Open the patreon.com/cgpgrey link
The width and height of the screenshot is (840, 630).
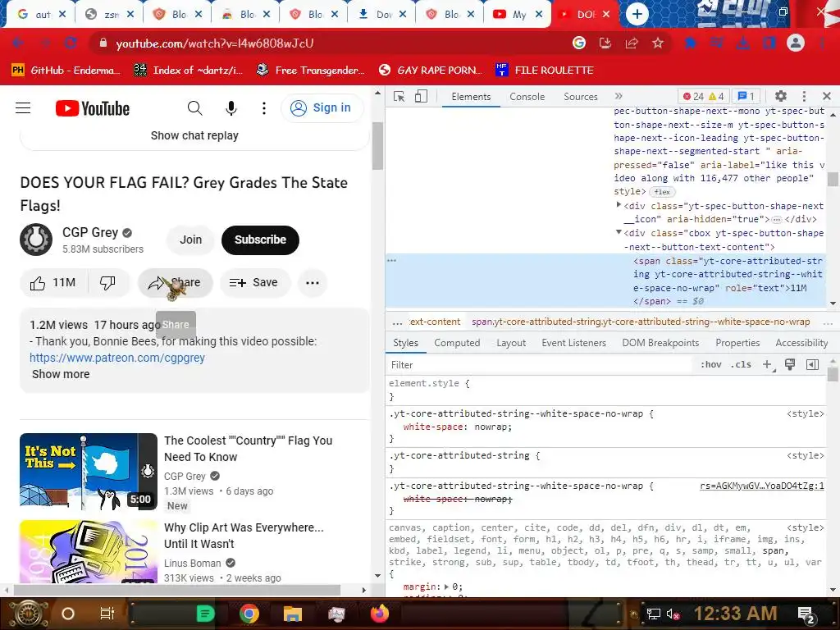(117, 358)
